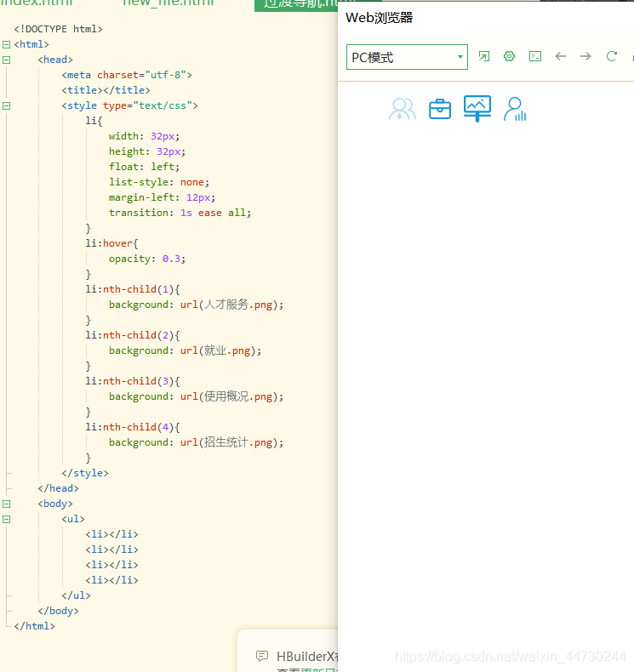Click the transition: 1s ease all line
This screenshot has height=672, width=634.
point(180,213)
